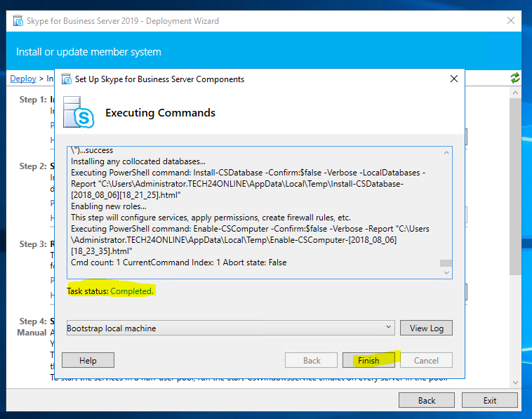Open Help in the components dialog
532x419 pixels.
[88, 360]
